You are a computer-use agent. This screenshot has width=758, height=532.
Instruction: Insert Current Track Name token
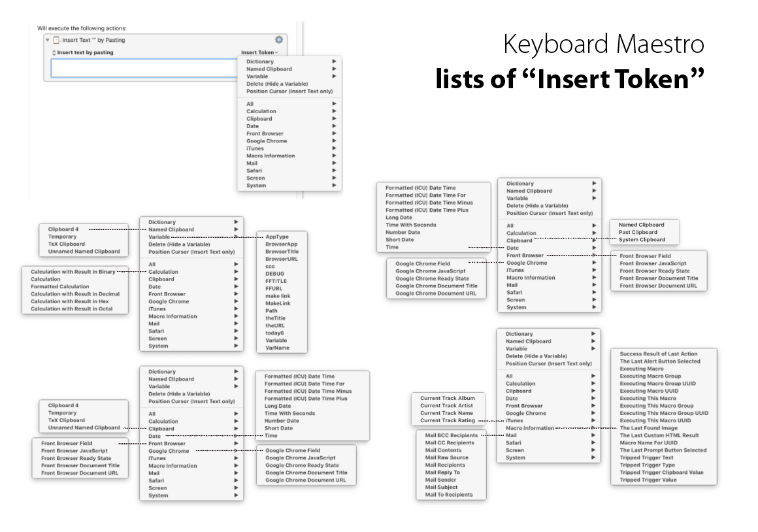446,413
